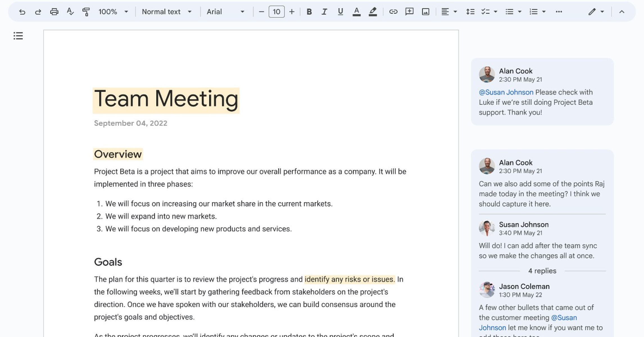Open the three-dots more options menu

click(559, 12)
